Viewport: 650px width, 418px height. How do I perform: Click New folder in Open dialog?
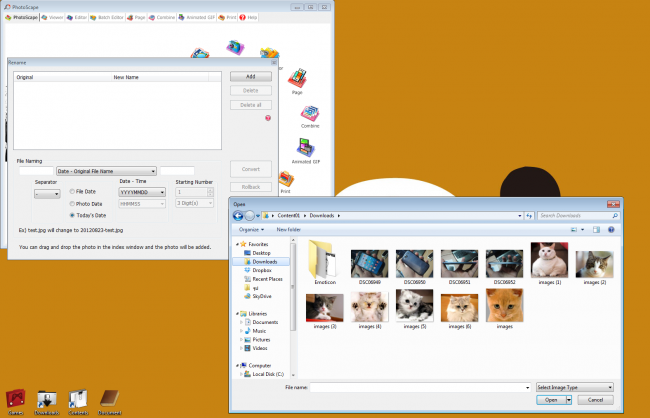tap(289, 230)
